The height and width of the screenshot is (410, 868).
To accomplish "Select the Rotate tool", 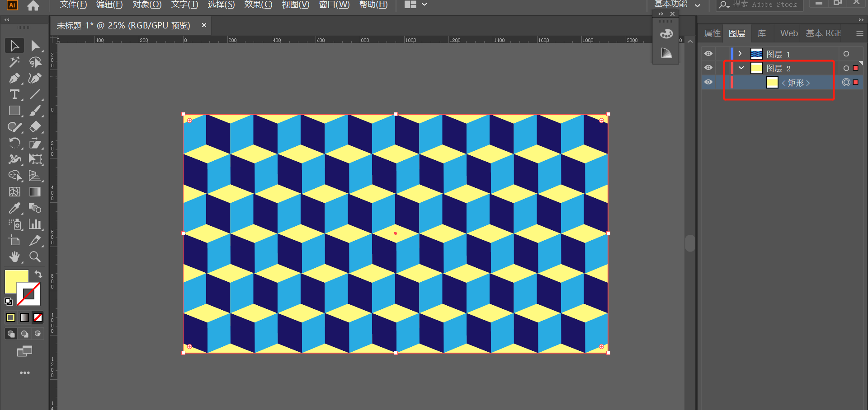I will coord(14,143).
